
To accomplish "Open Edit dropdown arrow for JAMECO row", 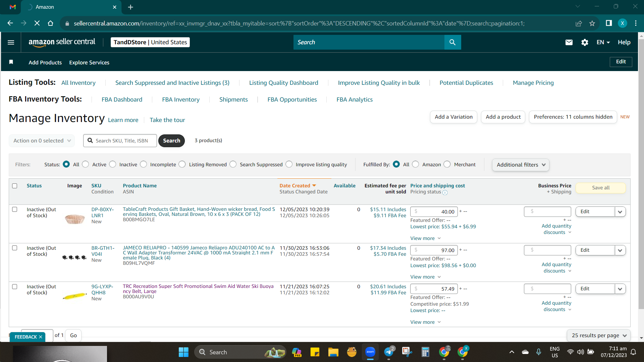I will click(620, 250).
